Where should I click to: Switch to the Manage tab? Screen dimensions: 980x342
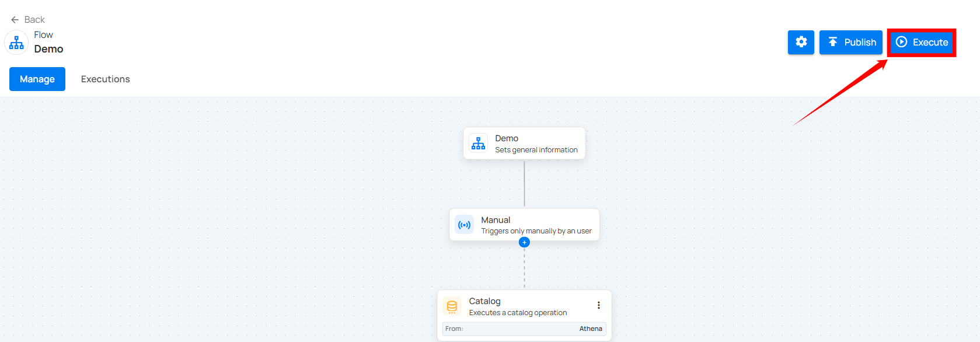37,79
